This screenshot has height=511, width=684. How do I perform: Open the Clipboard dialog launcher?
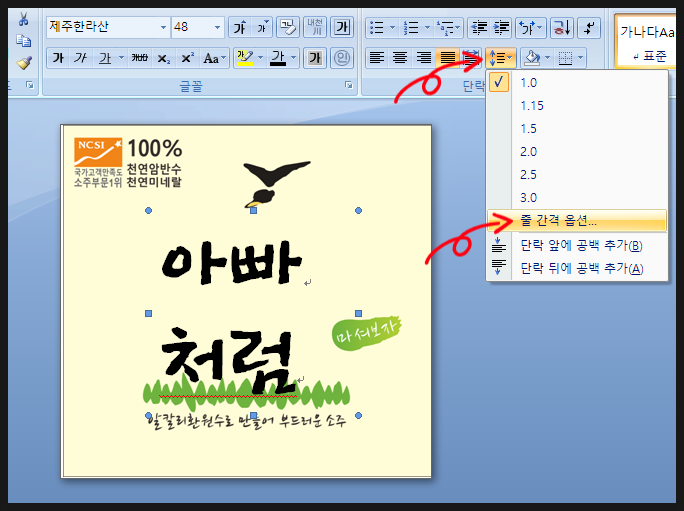point(30,85)
